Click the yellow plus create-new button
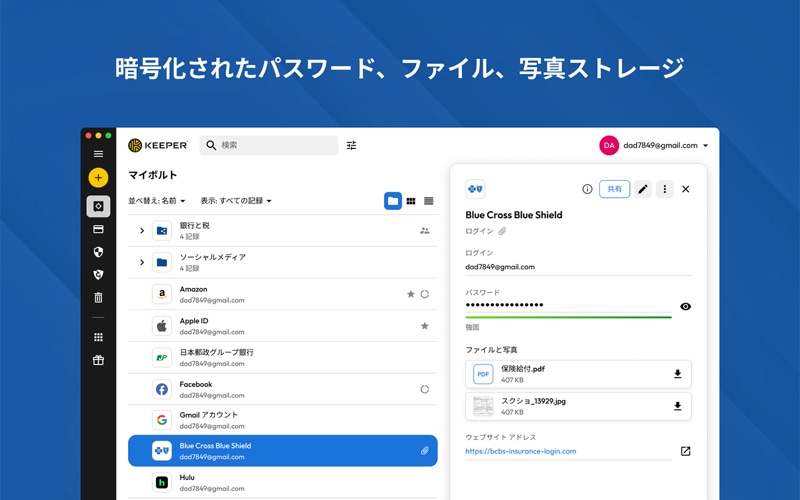 click(98, 178)
